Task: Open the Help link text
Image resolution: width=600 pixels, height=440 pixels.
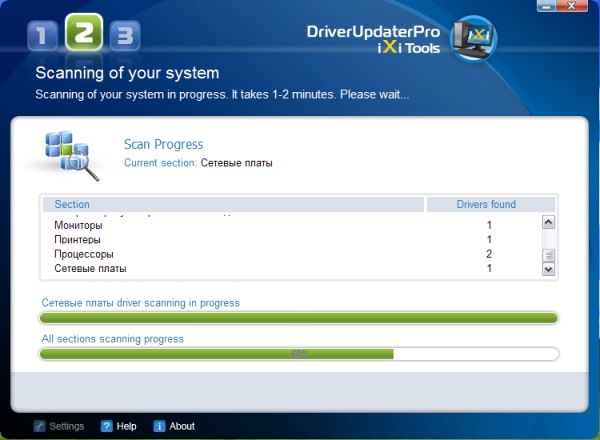Action: tap(126, 426)
